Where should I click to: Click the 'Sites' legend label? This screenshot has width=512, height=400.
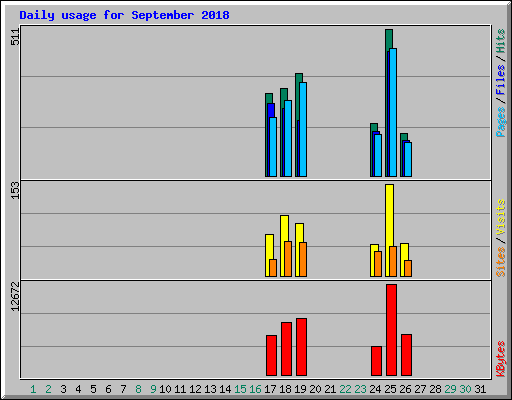[x=501, y=262]
